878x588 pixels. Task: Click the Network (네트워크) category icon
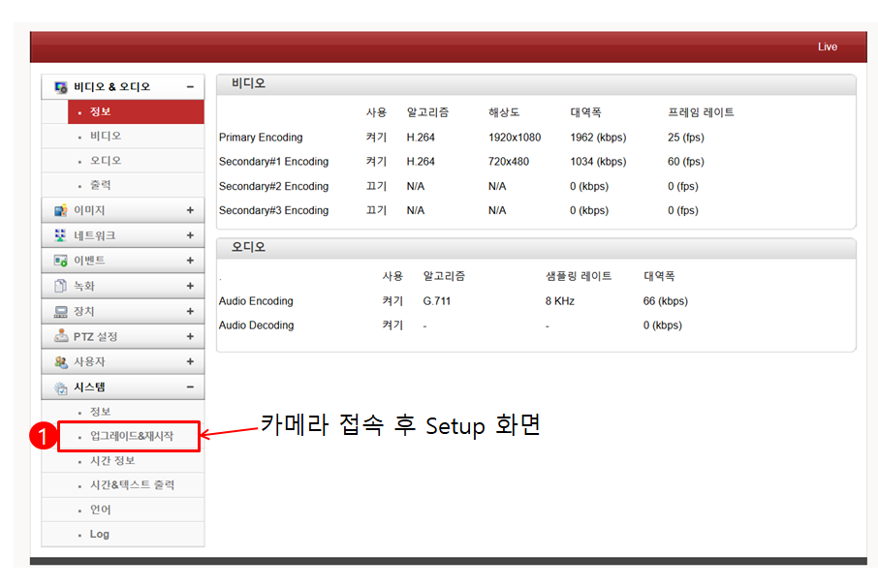point(60,235)
